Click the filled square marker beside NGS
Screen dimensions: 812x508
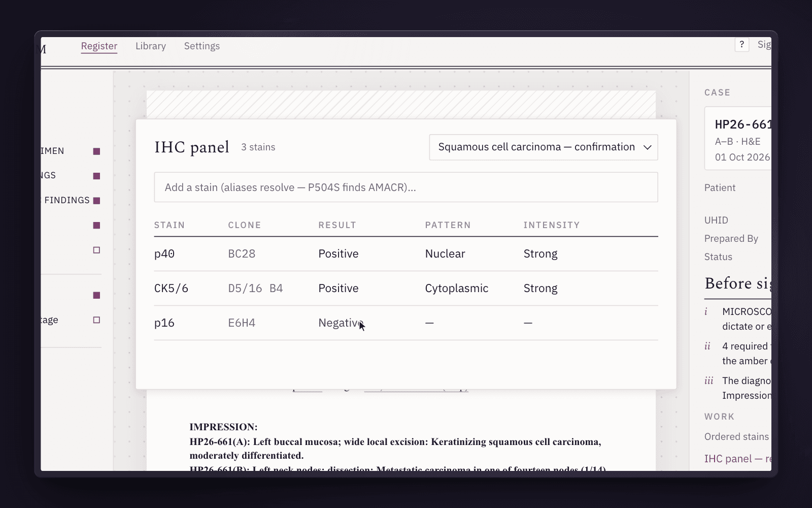coord(96,176)
